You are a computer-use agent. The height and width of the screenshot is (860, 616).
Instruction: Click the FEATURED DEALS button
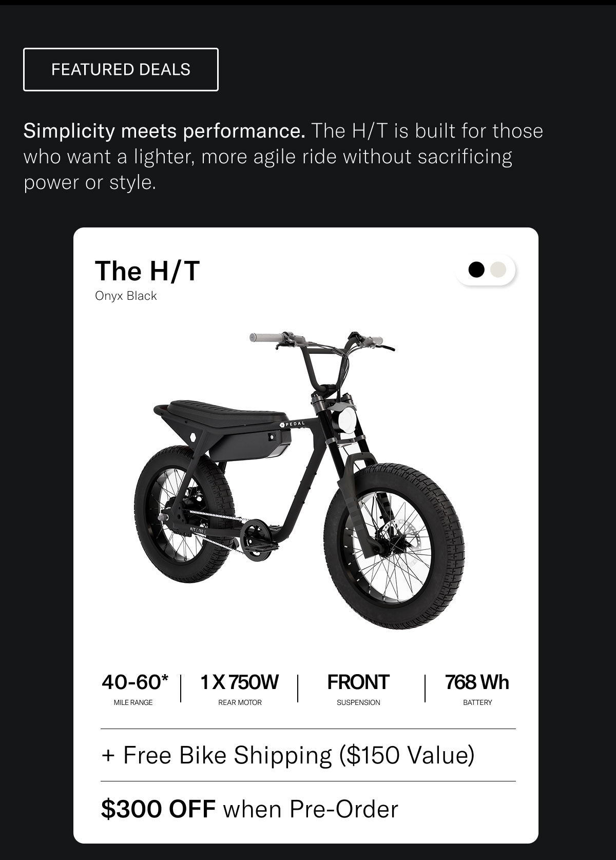click(x=121, y=69)
